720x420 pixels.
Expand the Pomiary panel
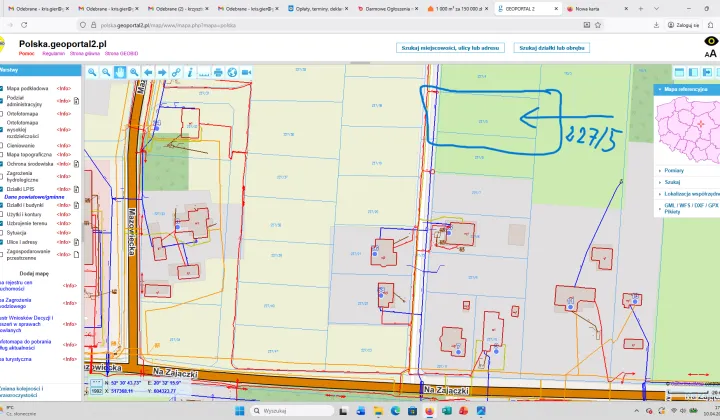tap(677, 170)
